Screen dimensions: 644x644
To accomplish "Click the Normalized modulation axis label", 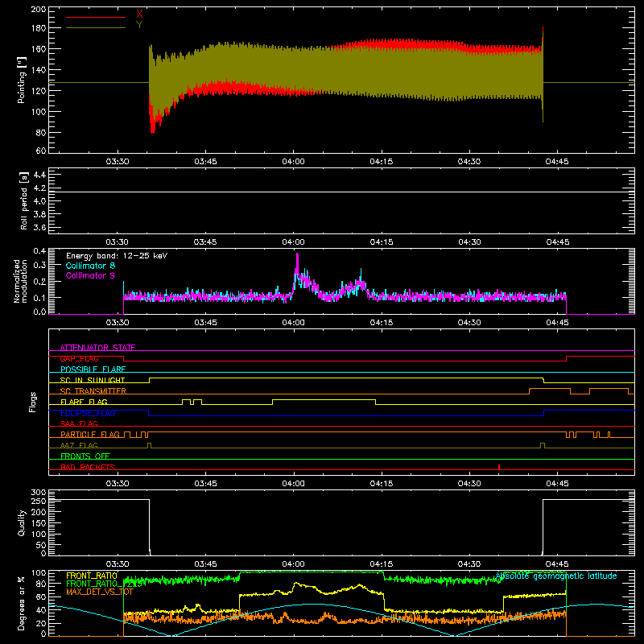I will [x=20, y=281].
